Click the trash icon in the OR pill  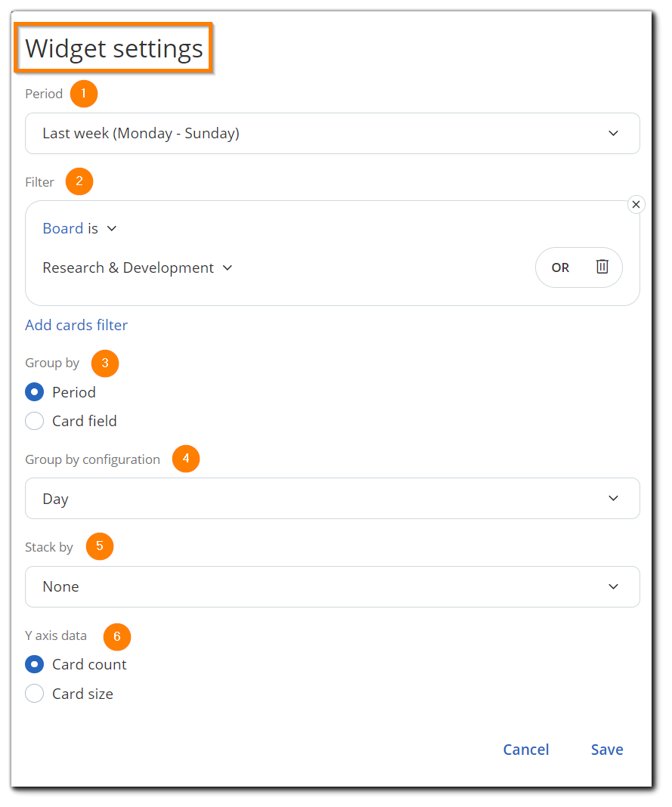602,267
